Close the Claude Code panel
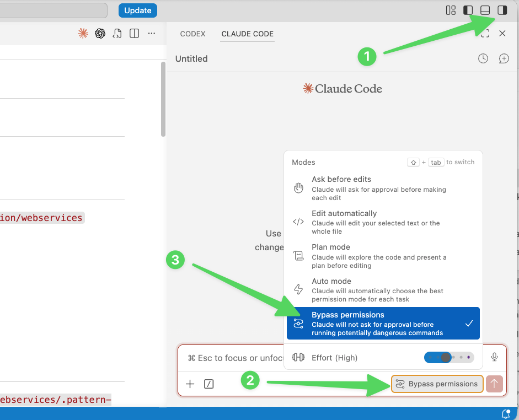519x420 pixels. click(502, 34)
